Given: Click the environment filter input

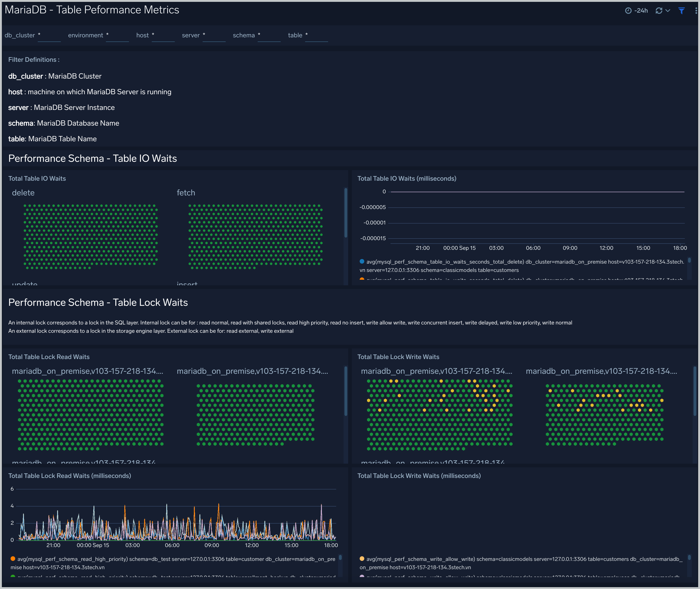Looking at the screenshot, I should tap(117, 35).
